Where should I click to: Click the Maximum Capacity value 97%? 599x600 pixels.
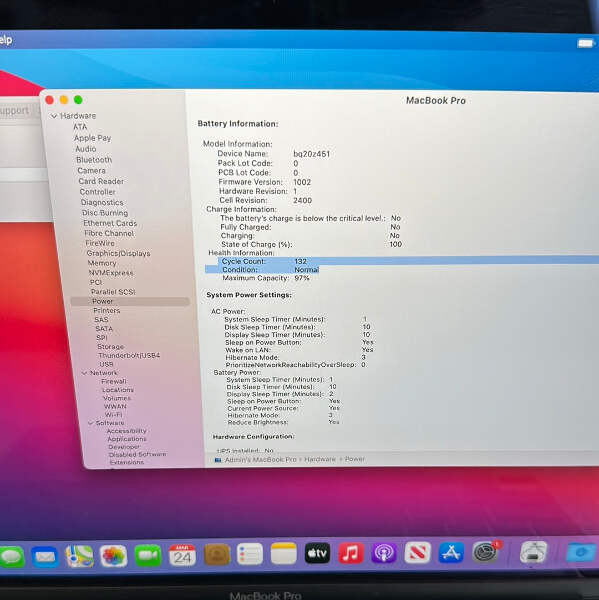[x=302, y=278]
